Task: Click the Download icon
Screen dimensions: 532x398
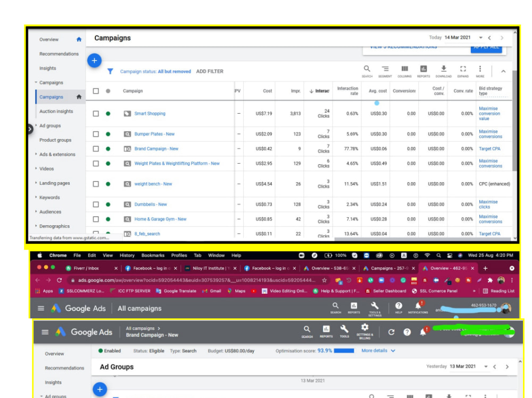Action: coord(444,71)
